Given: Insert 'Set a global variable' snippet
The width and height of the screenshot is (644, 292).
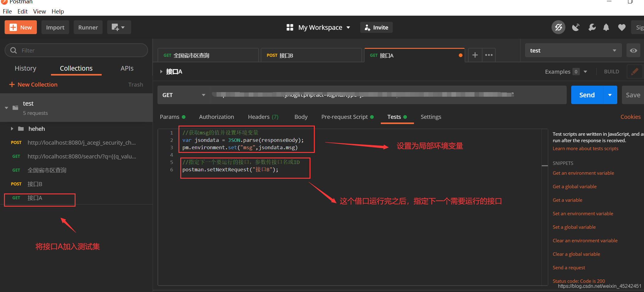Looking at the screenshot, I should (574, 227).
